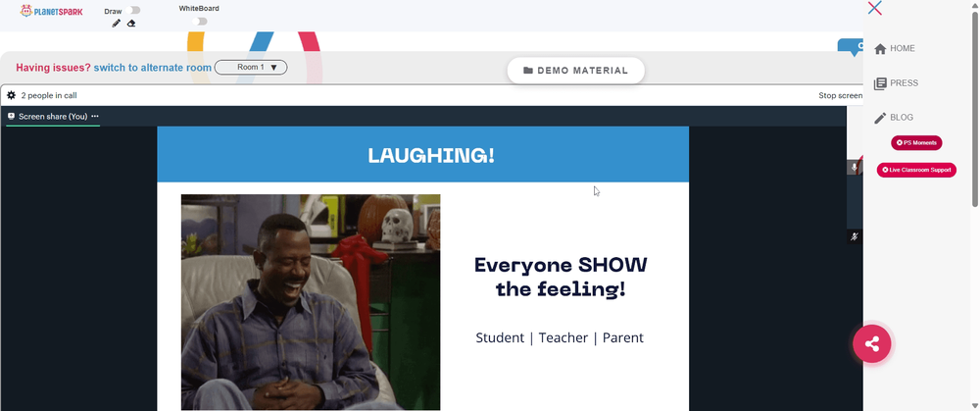Click the 'Having issues?' text
Image resolution: width=980 pixels, height=411 pixels.
click(53, 68)
